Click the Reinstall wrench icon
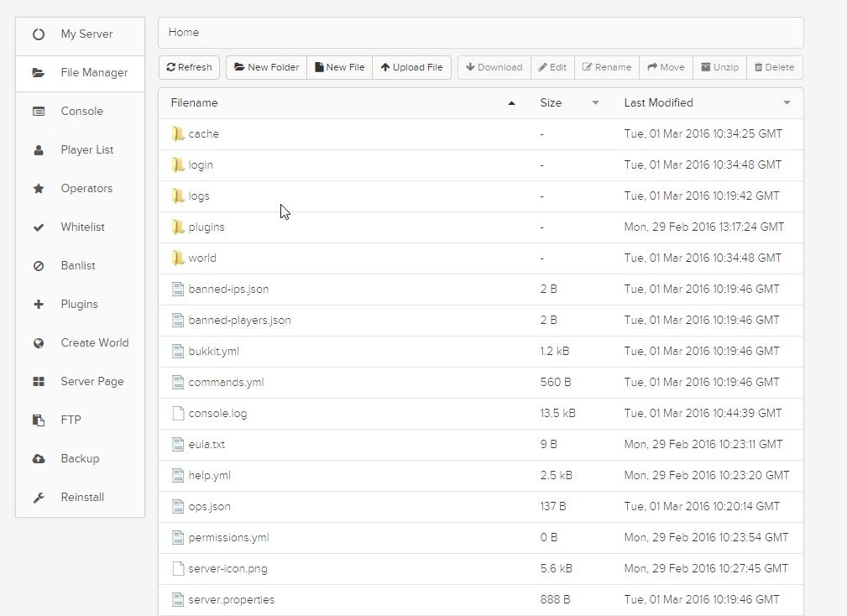This screenshot has width=847, height=616. pos(39,498)
